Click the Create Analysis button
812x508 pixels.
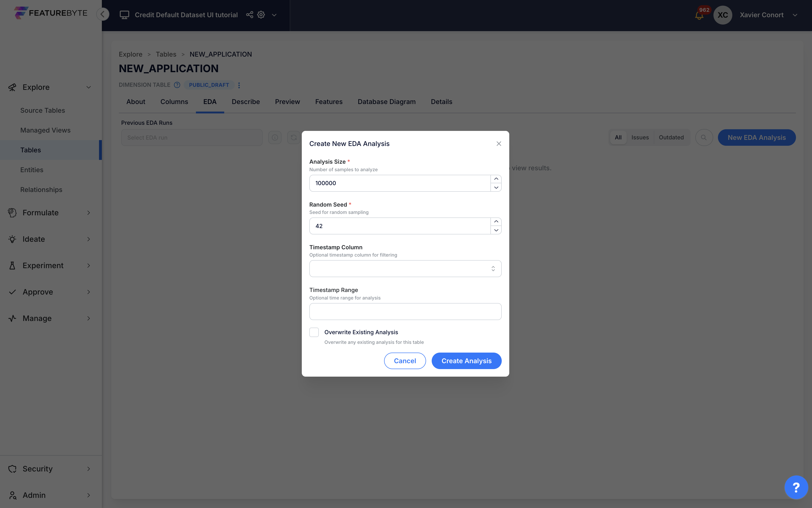(x=466, y=361)
